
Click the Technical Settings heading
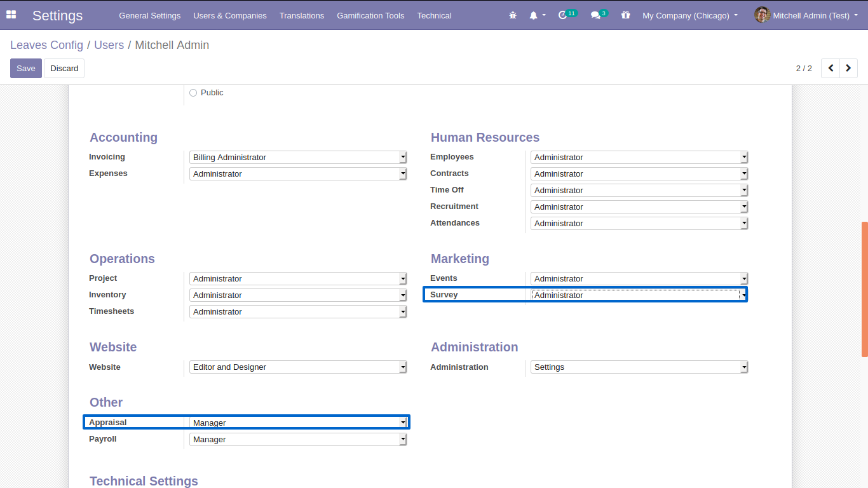[144, 481]
